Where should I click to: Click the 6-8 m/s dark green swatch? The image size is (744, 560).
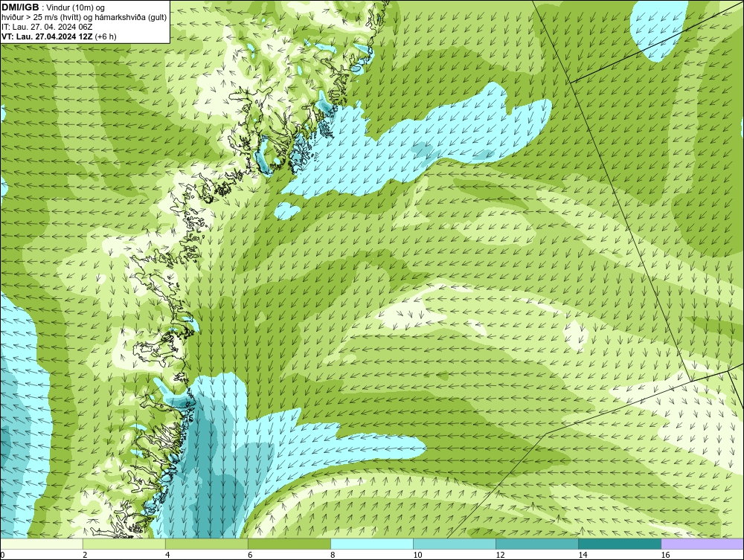pyautogui.click(x=289, y=544)
